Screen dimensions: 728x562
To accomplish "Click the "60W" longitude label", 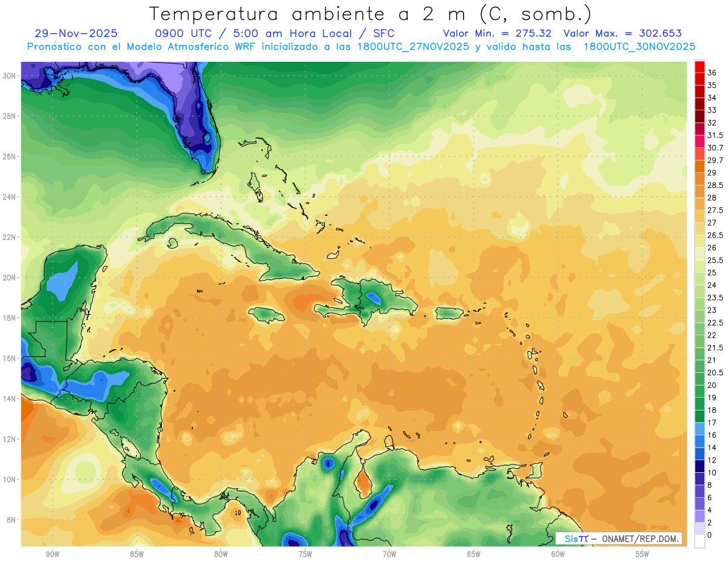I will click(558, 554).
